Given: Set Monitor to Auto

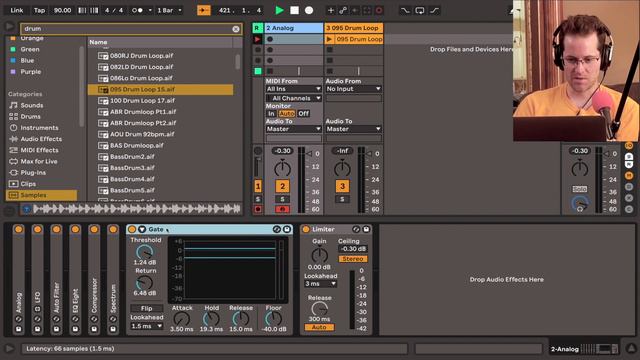Looking at the screenshot, I should click(287, 113).
